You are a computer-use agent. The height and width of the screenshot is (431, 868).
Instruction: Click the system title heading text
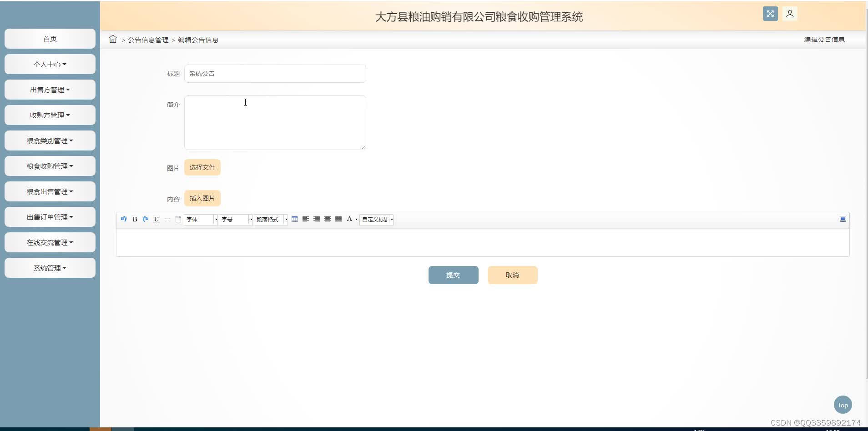click(479, 17)
